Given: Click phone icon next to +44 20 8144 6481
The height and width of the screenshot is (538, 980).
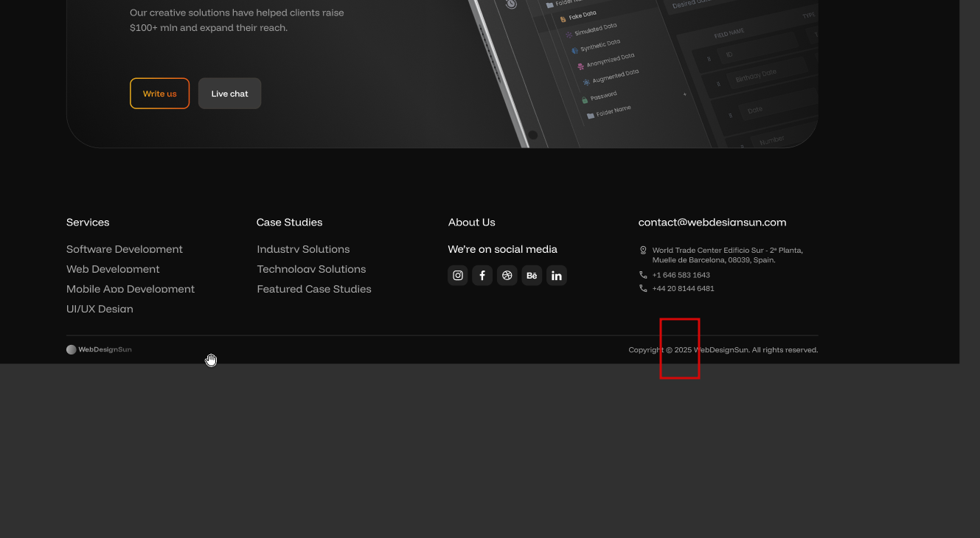Looking at the screenshot, I should pos(643,289).
